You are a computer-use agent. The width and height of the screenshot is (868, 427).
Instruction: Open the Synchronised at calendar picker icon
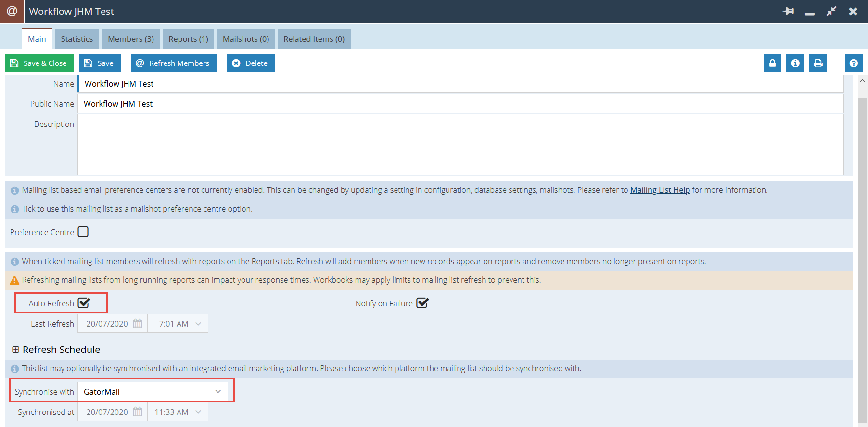138,412
